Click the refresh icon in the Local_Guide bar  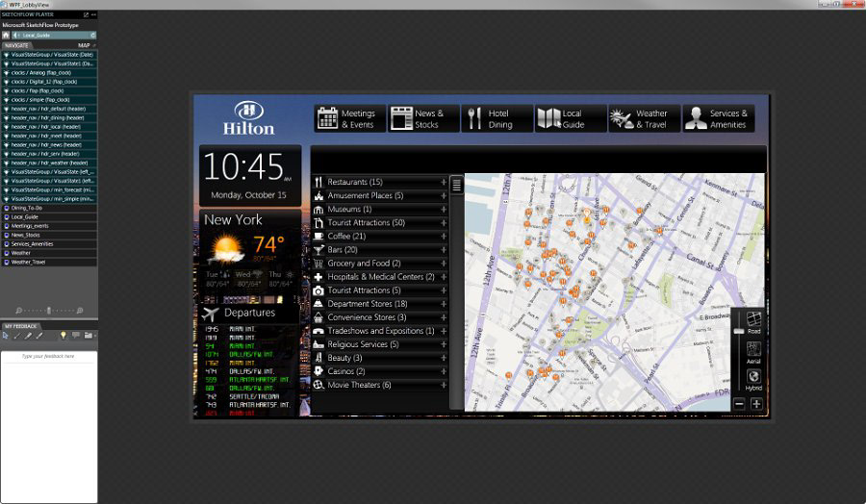92,35
